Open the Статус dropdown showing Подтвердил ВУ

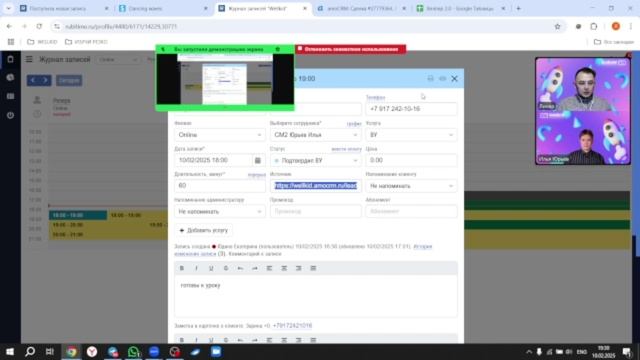[x=316, y=160]
